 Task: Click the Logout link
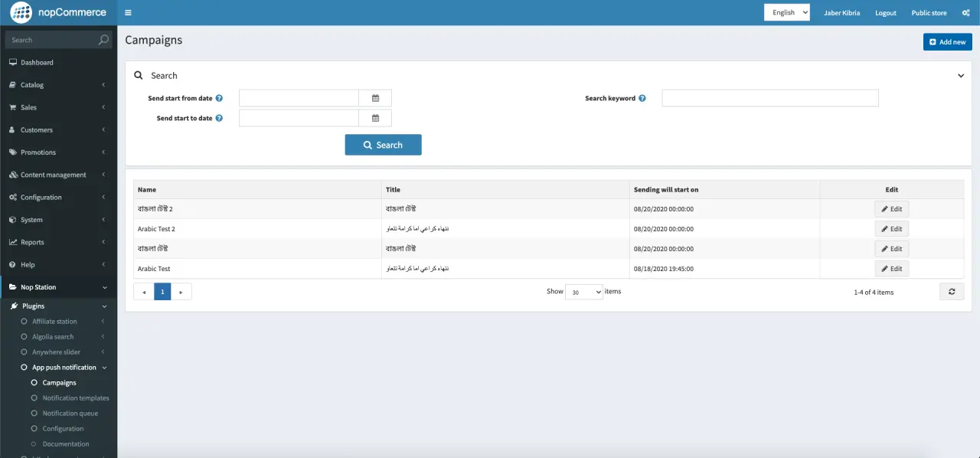[x=886, y=13]
